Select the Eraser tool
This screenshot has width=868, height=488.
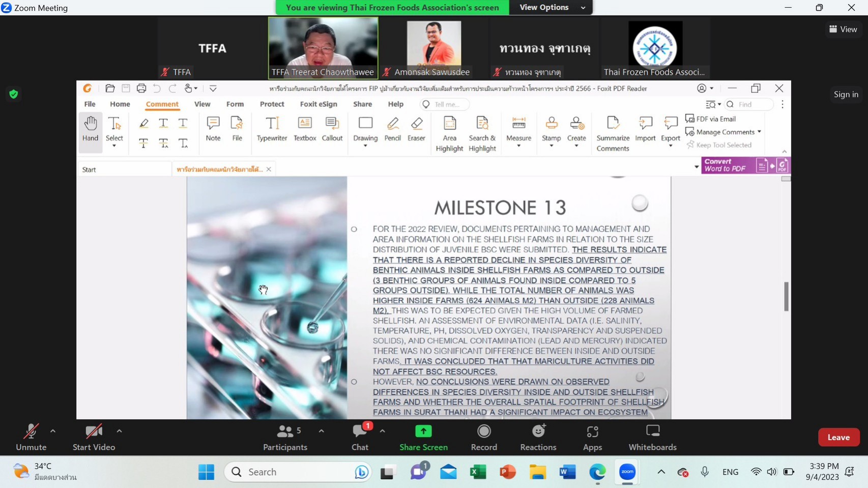(416, 129)
